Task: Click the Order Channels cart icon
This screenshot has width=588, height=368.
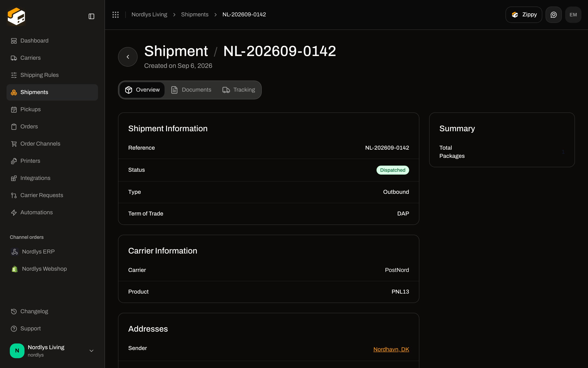Action: (14, 144)
